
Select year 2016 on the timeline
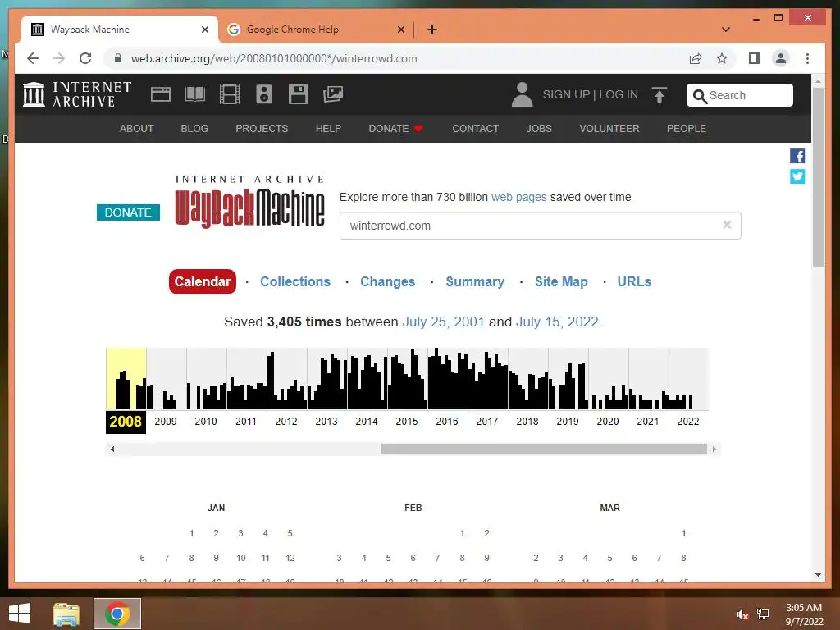tap(447, 422)
